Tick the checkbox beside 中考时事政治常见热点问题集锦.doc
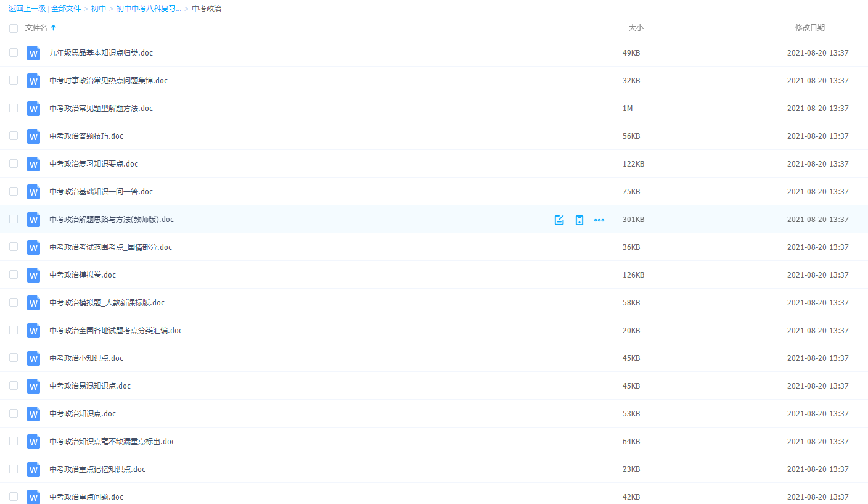This screenshot has height=504, width=868. (x=14, y=80)
